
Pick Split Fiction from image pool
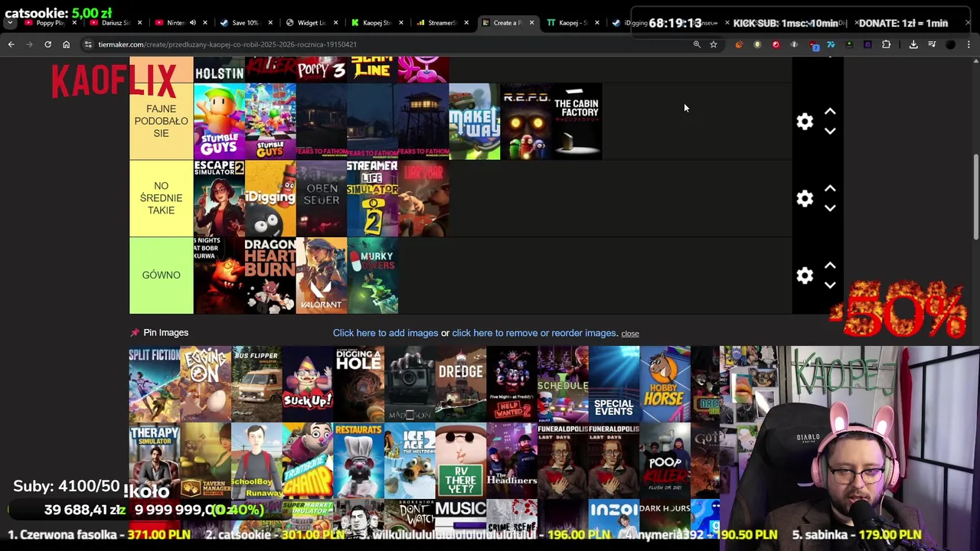[x=154, y=384]
